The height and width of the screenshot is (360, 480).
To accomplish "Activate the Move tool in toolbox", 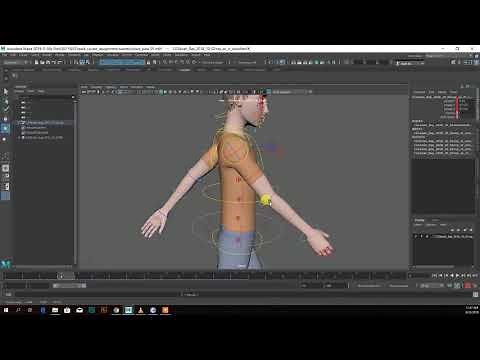I will coord(6,119).
